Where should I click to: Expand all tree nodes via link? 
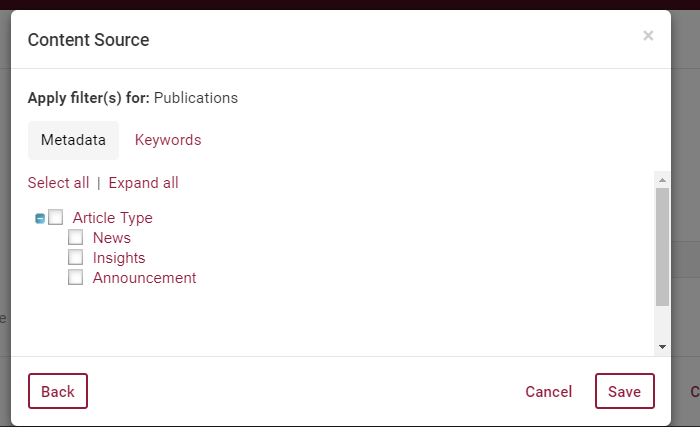[143, 183]
